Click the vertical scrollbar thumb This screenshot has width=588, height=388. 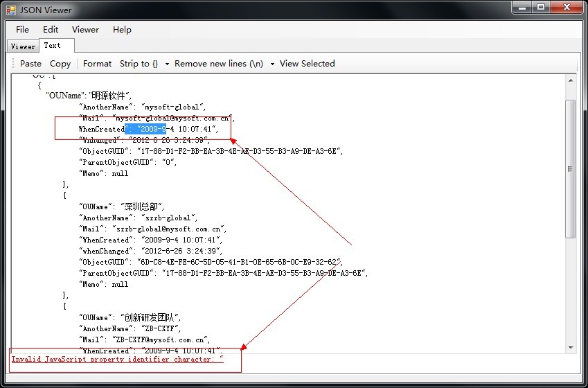(x=571, y=169)
